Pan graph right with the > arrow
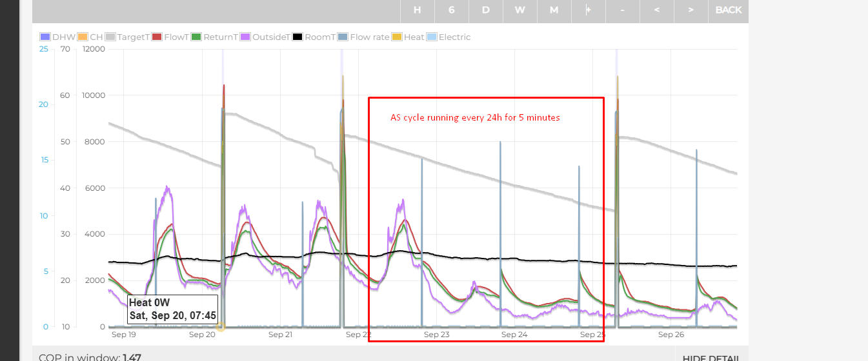Image resolution: width=868 pixels, height=361 pixels. [691, 10]
